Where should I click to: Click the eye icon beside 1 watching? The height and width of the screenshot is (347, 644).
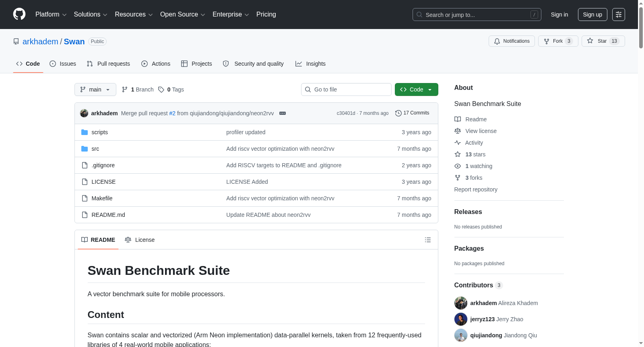click(x=458, y=166)
